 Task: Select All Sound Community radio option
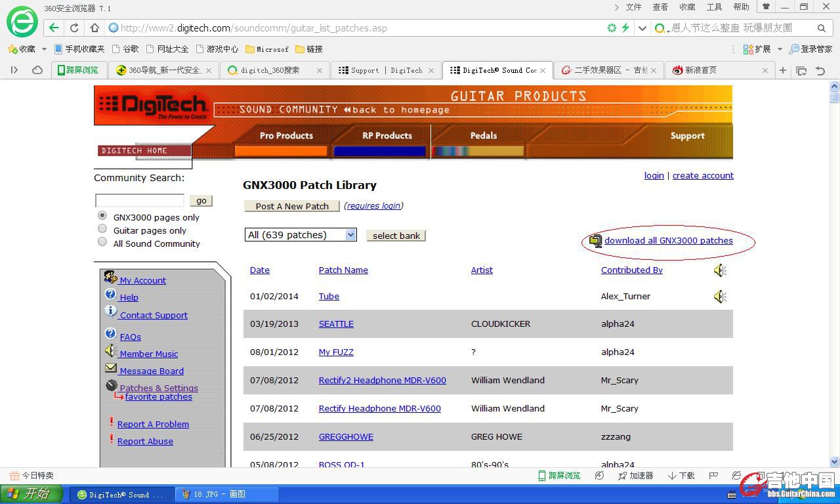[102, 242]
